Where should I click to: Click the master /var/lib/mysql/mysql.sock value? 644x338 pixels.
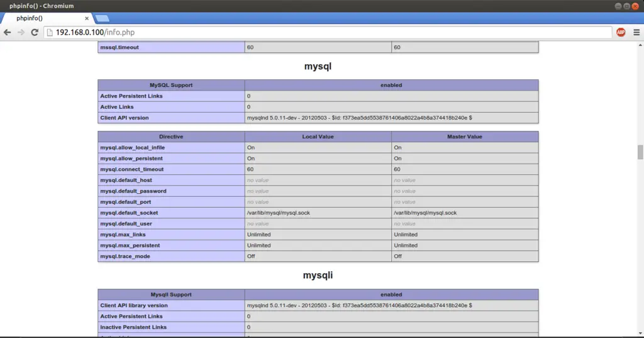[x=425, y=213]
